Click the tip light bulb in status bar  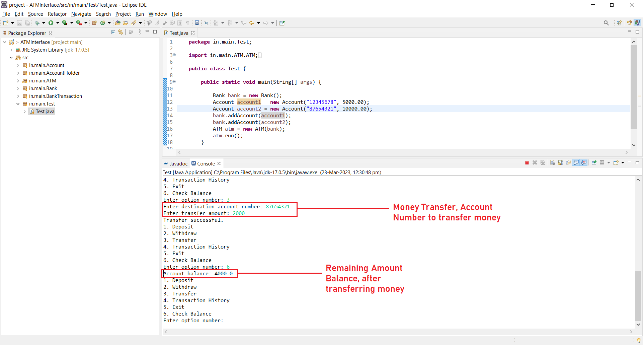(x=639, y=341)
